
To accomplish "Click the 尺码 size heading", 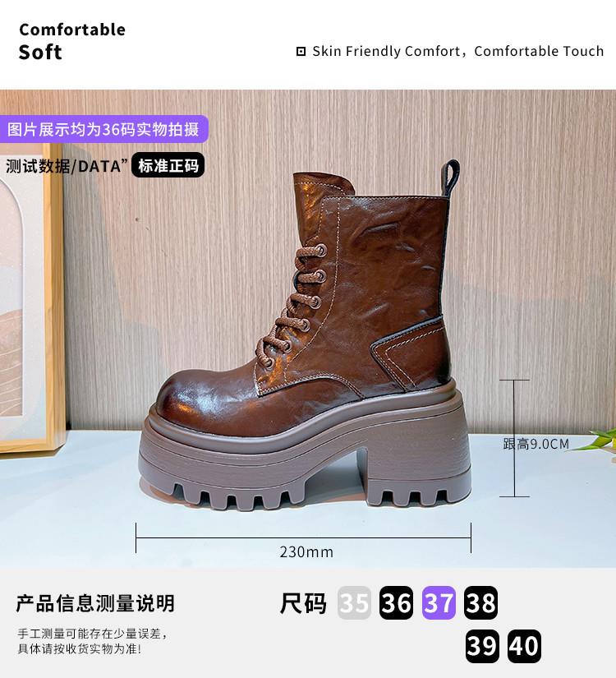I will coord(303,602).
